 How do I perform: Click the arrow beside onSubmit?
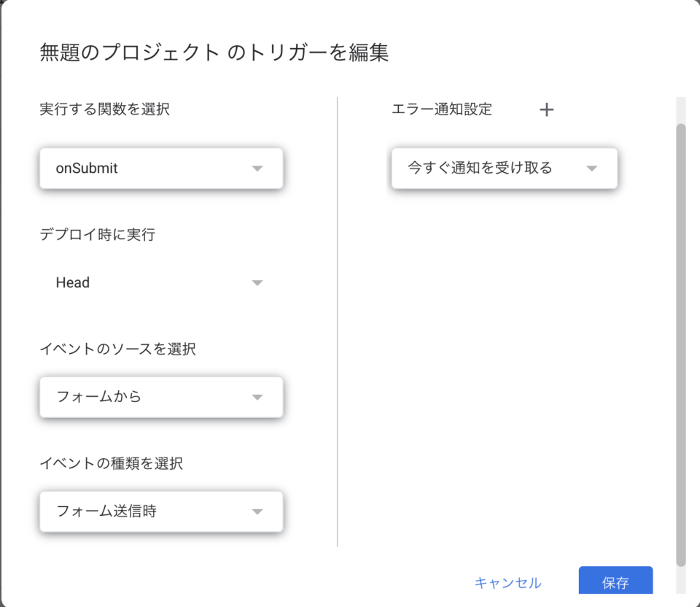257,169
